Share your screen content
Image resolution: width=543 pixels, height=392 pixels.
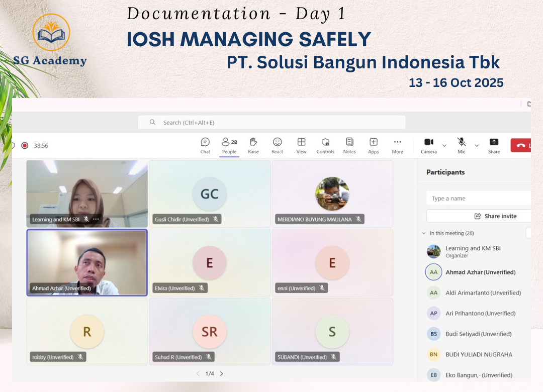[x=494, y=145]
